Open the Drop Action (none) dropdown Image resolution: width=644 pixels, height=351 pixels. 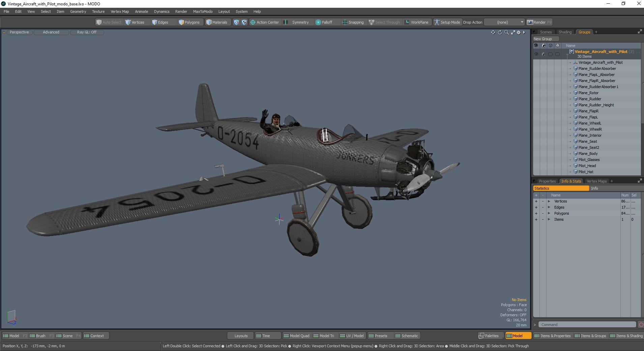[x=504, y=22]
